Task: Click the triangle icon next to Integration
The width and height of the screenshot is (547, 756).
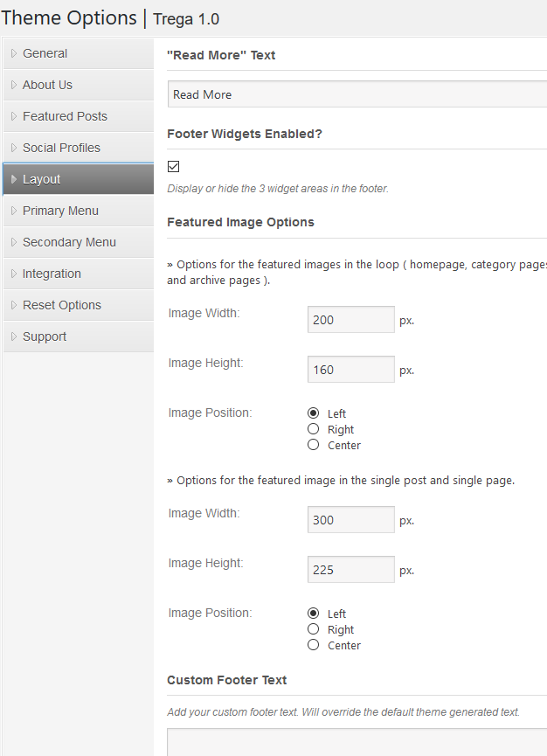Action: [x=14, y=274]
